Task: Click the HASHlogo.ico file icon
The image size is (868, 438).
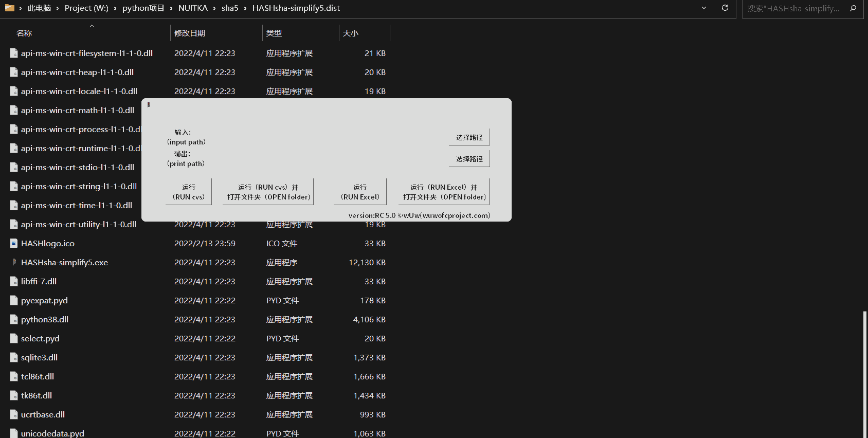Action: [x=14, y=243]
